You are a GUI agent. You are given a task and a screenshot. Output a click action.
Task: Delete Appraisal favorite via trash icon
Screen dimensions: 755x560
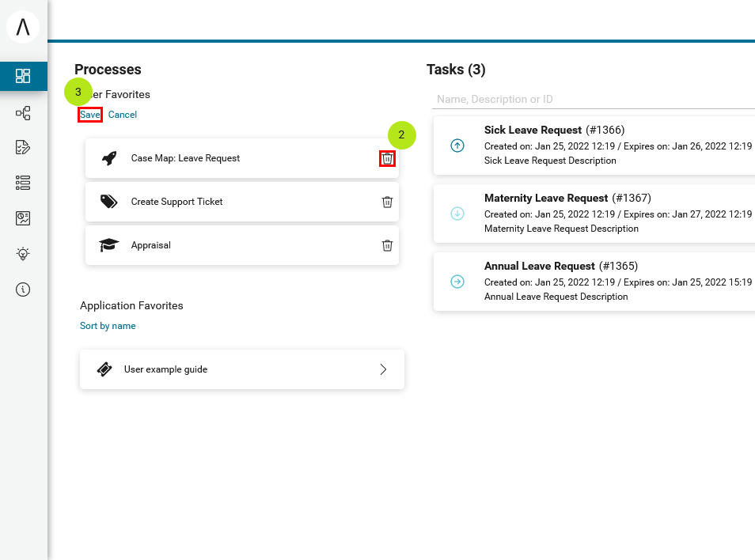tap(387, 245)
